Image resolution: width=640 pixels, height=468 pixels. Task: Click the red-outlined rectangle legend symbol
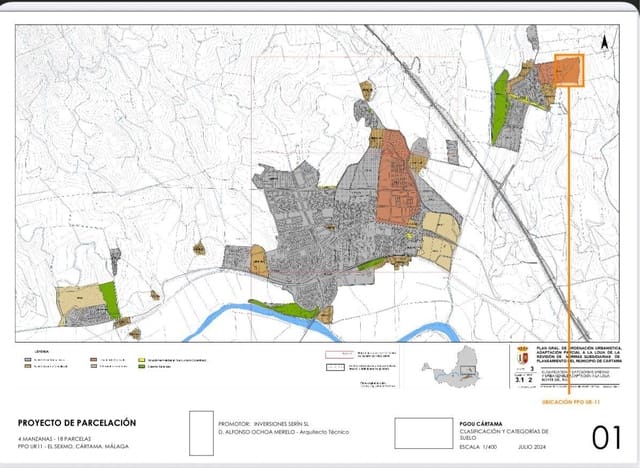click(x=342, y=353)
